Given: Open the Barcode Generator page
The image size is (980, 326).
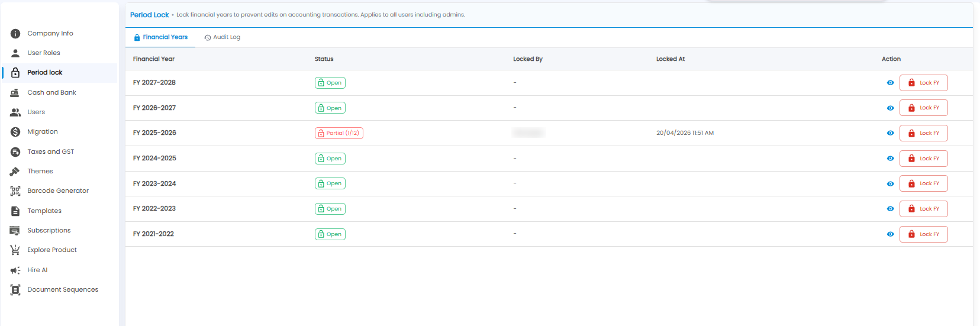Looking at the screenshot, I should point(58,191).
